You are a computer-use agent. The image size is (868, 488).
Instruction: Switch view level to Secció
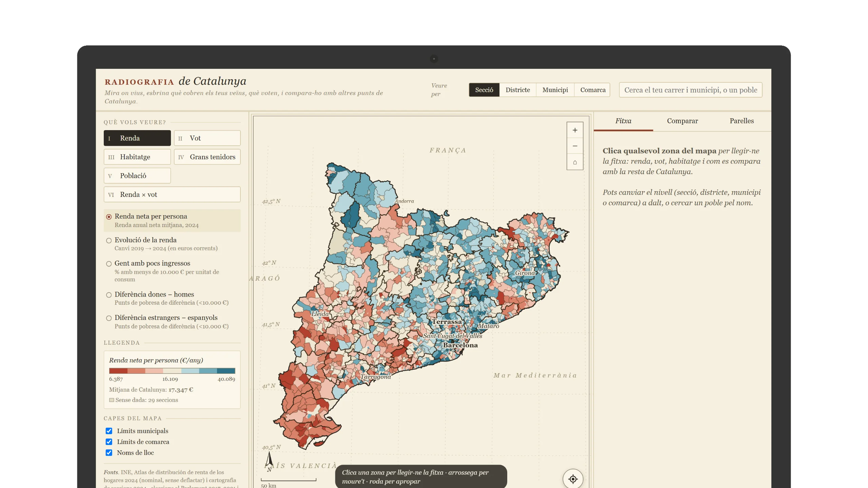point(484,90)
